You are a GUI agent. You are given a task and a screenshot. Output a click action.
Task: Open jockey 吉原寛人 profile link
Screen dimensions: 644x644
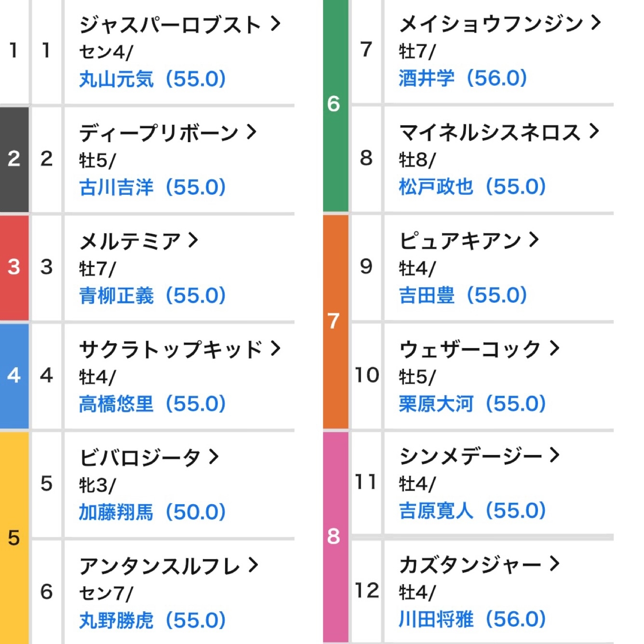coord(436,510)
